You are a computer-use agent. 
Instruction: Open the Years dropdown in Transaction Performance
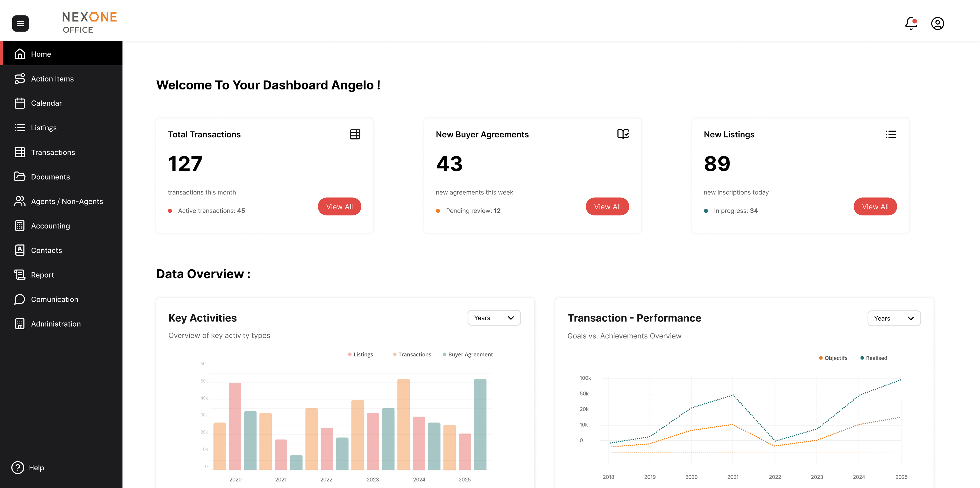894,318
